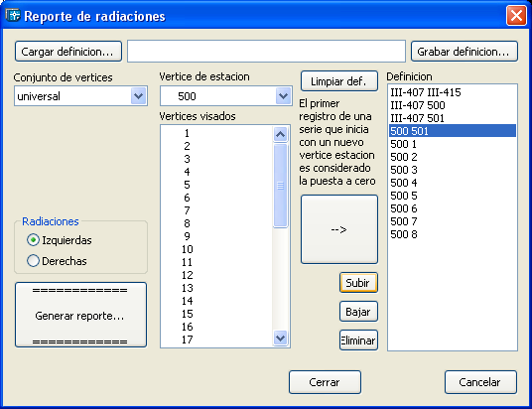Select vertex 8 in Vertices visados
The height and width of the screenshot is (409, 532).
click(x=216, y=223)
